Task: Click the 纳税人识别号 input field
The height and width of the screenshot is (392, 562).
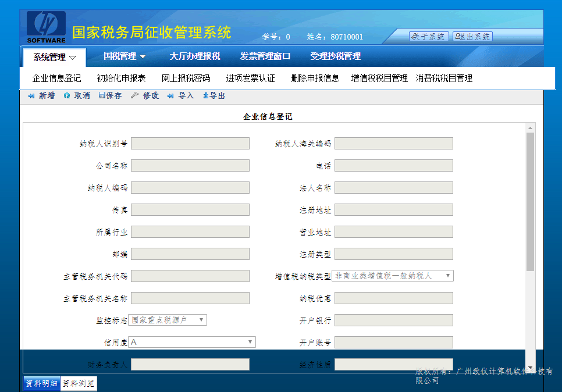Action: (190, 144)
